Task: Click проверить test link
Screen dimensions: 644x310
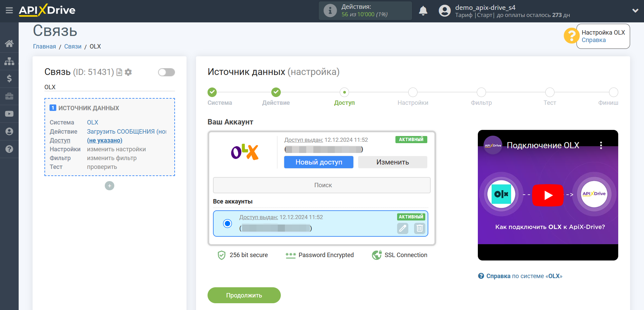Action: pyautogui.click(x=102, y=167)
